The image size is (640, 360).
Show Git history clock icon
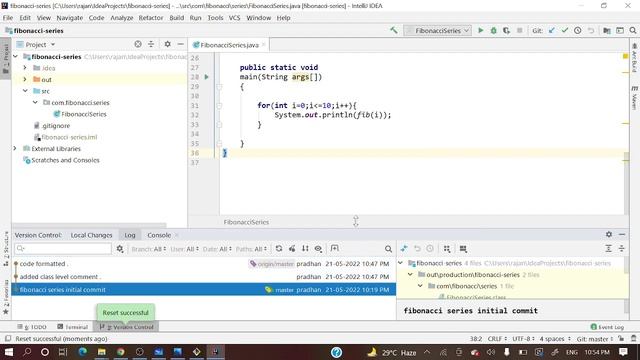[x=578, y=30]
